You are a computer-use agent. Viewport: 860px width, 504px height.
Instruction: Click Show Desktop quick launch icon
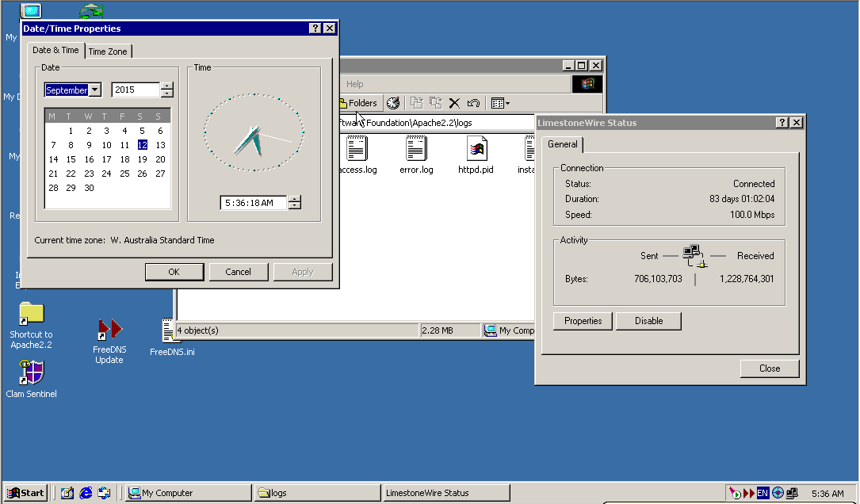pyautogui.click(x=67, y=492)
